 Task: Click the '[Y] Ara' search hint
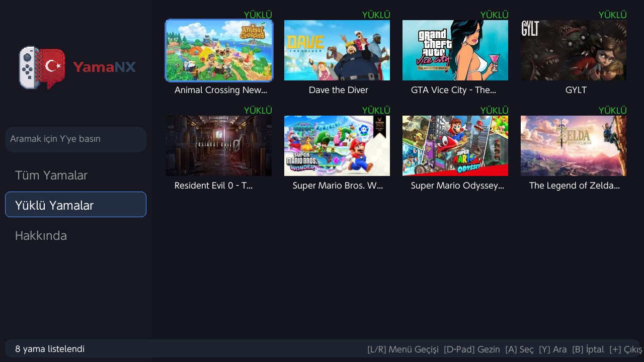(x=553, y=349)
